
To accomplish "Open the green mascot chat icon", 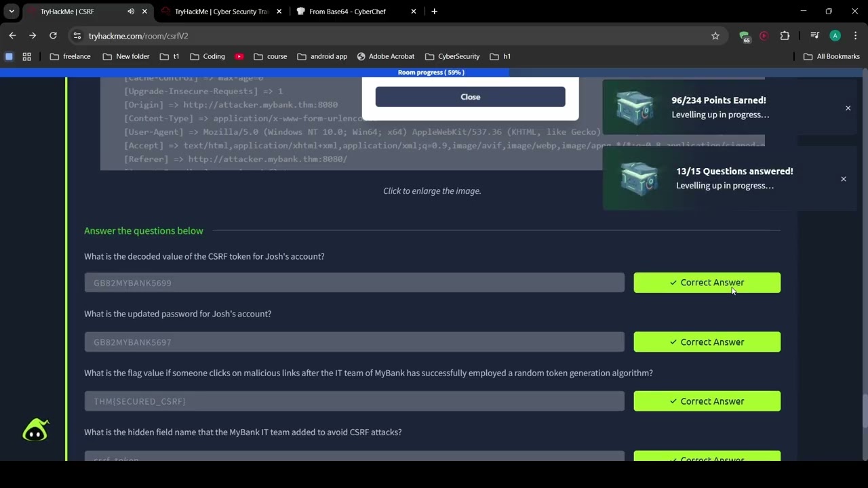I will pyautogui.click(x=35, y=430).
